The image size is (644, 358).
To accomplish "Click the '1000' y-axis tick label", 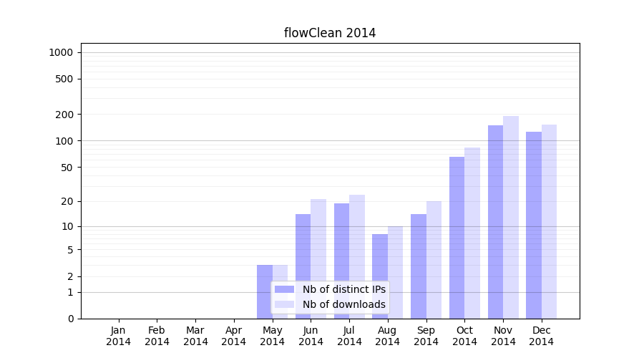I will tap(61, 52).
